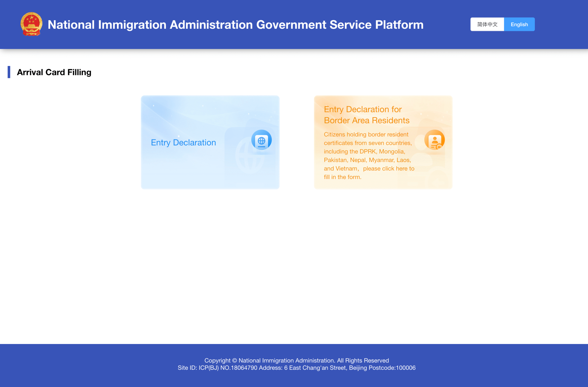Click the purple accent bar beside Arrival Card Filling

pyautogui.click(x=9, y=72)
